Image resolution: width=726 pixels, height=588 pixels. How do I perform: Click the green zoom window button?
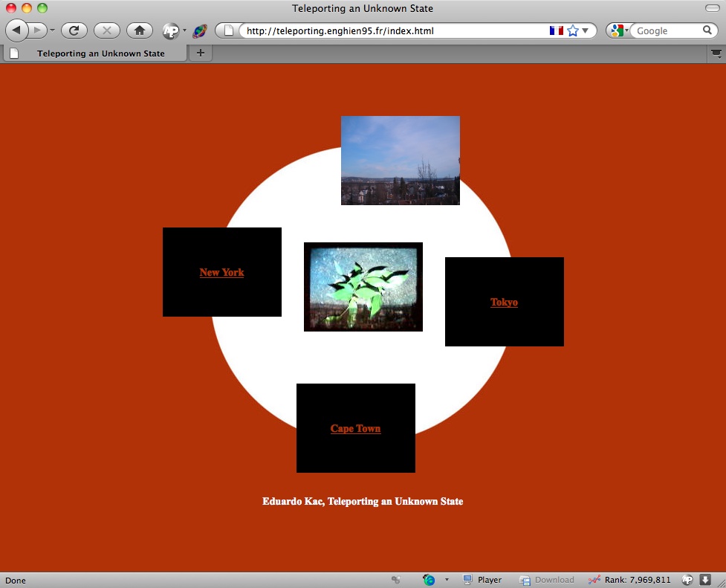(42, 8)
